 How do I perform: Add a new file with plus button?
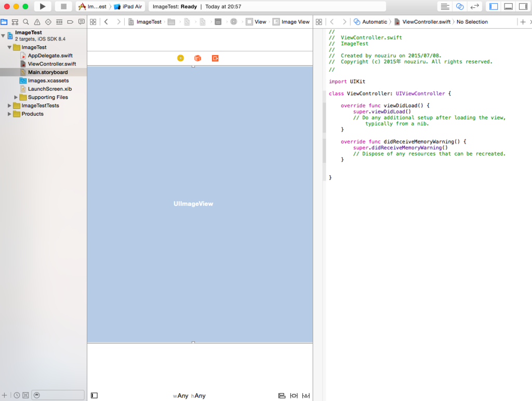tap(4, 395)
